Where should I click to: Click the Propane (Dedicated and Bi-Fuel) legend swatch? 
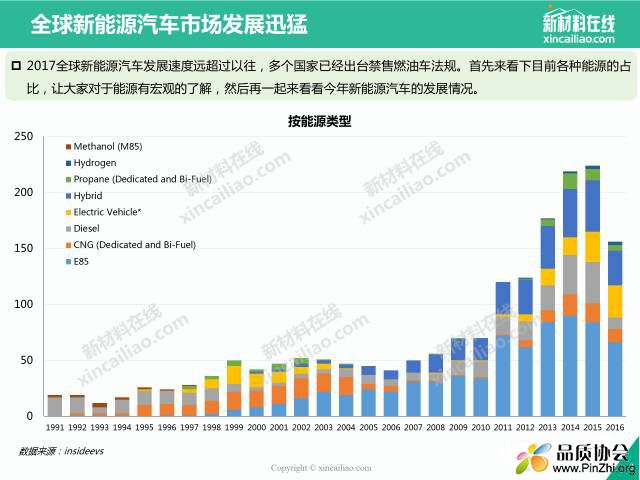(69, 180)
